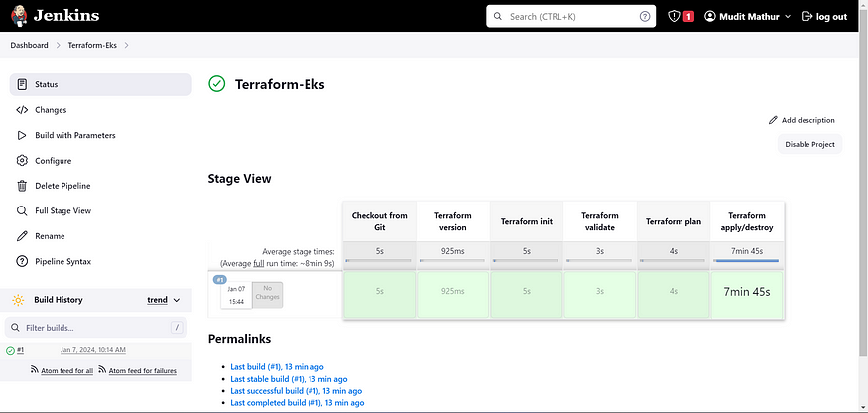Expand the Build History trend chevron
The height and width of the screenshot is (413, 868).
click(x=177, y=300)
